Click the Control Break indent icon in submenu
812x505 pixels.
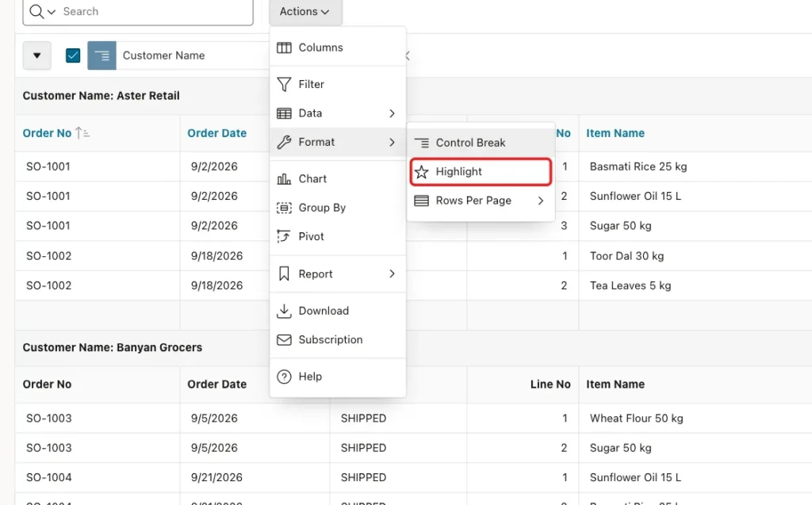coord(422,143)
